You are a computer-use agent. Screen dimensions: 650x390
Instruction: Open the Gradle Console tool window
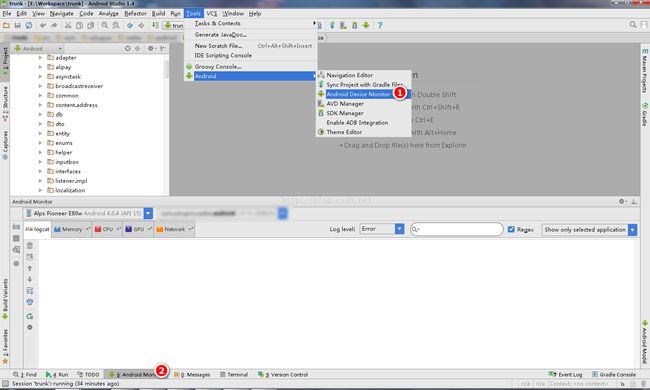[614, 375]
